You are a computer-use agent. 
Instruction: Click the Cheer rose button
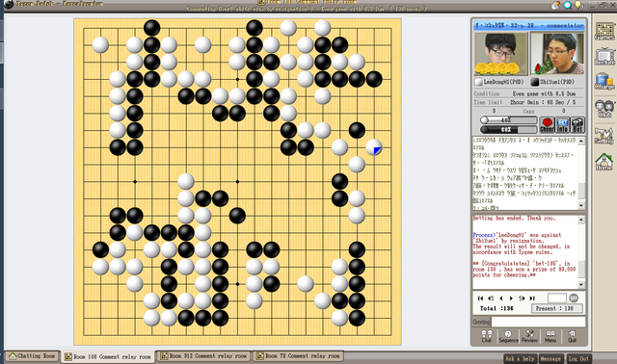coord(547,125)
